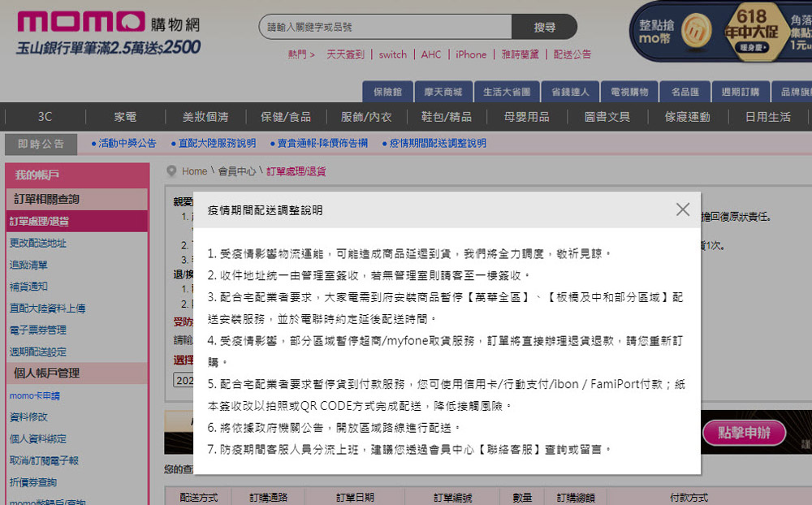The image size is (812, 505).
Task: Click 訂單處理/退貨 in the breadcrumb
Action: pyautogui.click(x=296, y=171)
